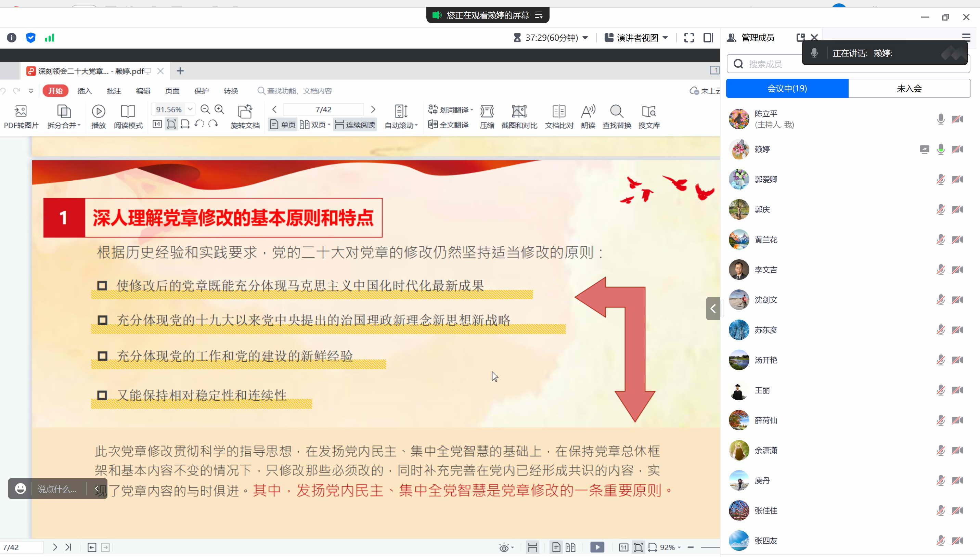The height and width of the screenshot is (557, 980).
Task: Open the 查找替换 search tool
Action: (x=617, y=111)
